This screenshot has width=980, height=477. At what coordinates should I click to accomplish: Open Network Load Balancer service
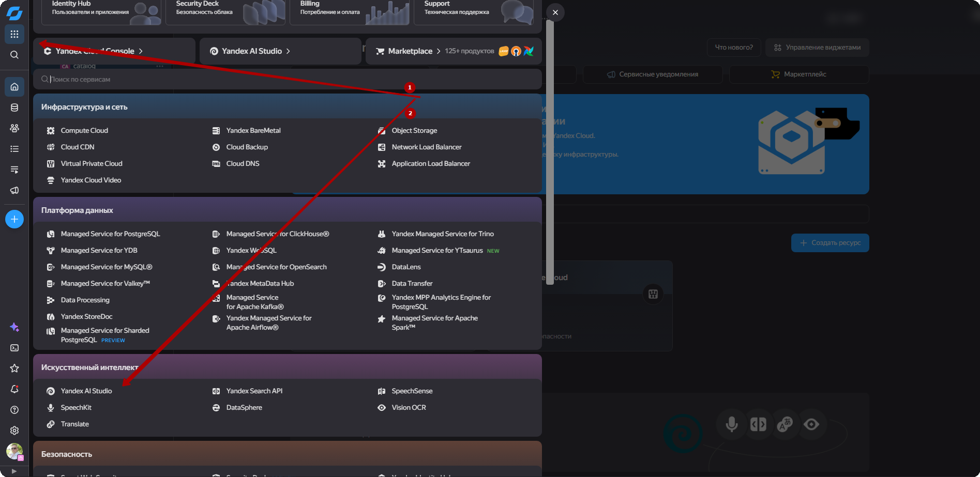[x=427, y=147]
